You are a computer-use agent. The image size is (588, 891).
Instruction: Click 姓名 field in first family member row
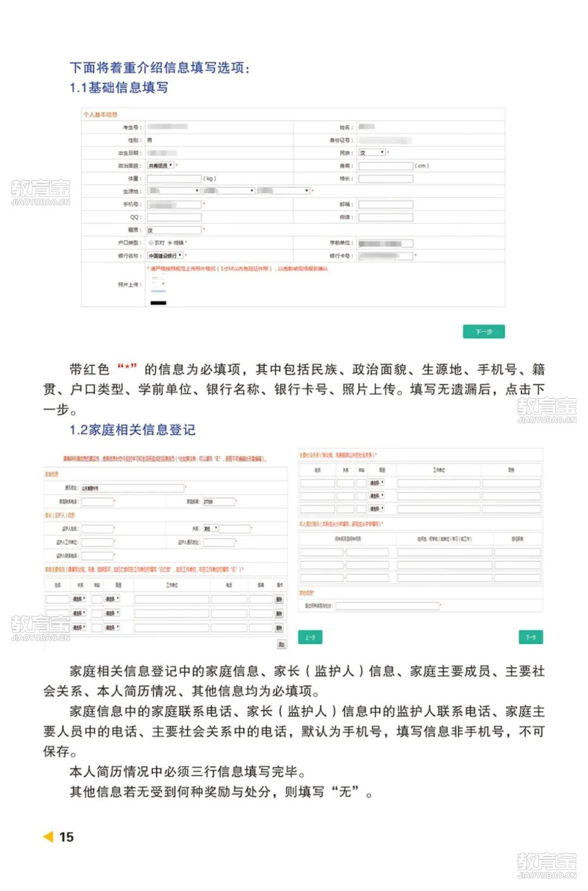tap(58, 599)
